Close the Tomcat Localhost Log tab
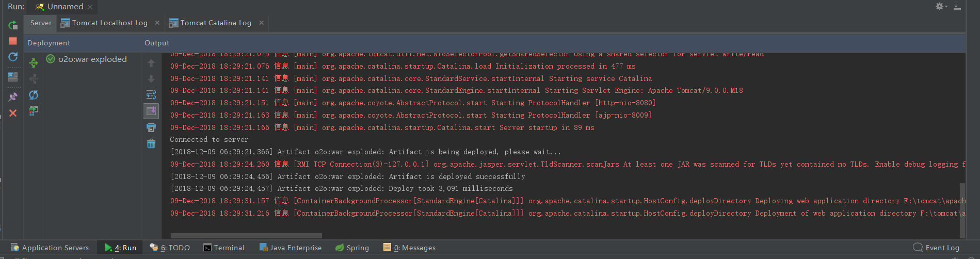The width and height of the screenshot is (980, 259). pos(157,23)
